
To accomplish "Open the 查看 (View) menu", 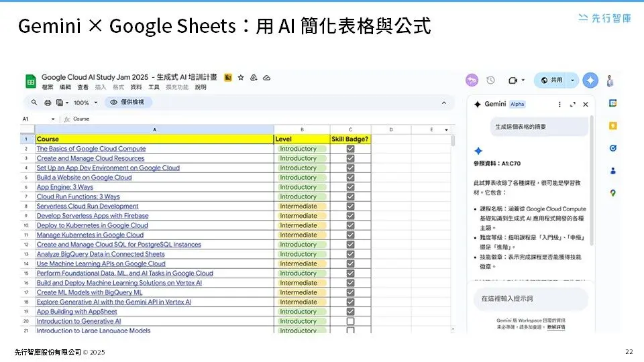I will pyautogui.click(x=83, y=87).
